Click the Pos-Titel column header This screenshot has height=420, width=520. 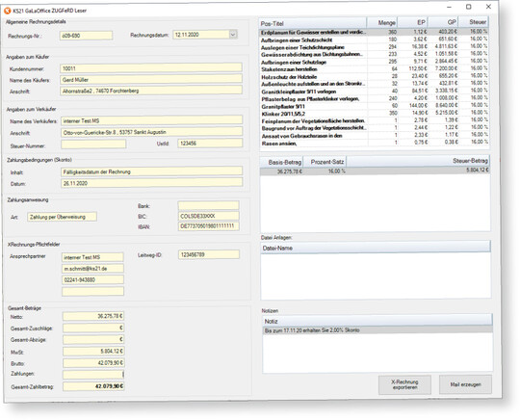pos(312,23)
